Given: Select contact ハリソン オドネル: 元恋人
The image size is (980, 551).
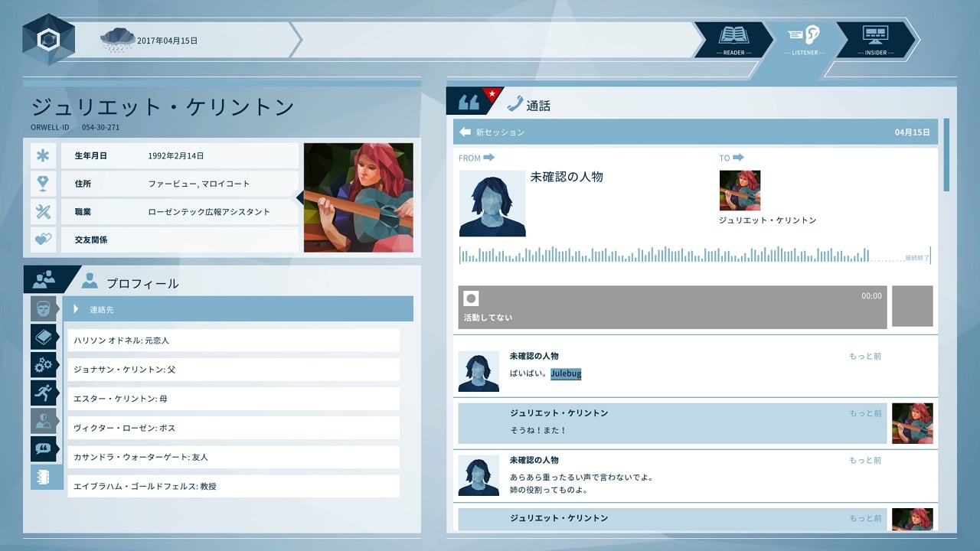Looking at the screenshot, I should [234, 341].
